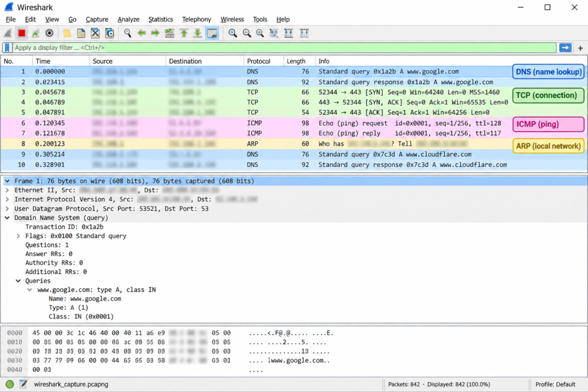Close the capture file X icon
Image resolution: width=588 pixels, height=392 pixels.
95,33
